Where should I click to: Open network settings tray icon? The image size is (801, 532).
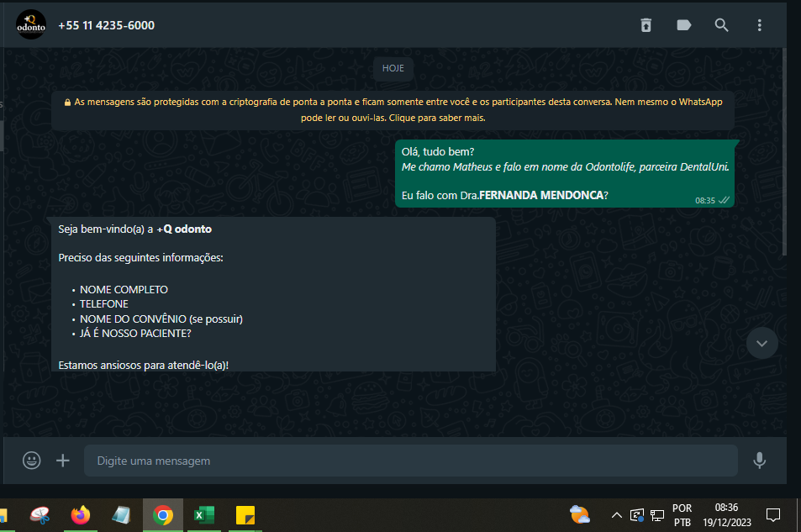657,515
